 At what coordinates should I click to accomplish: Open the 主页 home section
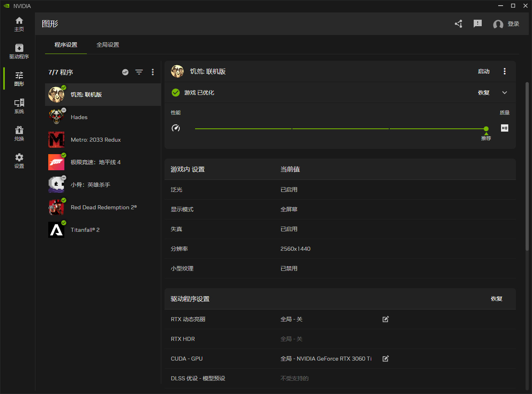[x=19, y=24]
